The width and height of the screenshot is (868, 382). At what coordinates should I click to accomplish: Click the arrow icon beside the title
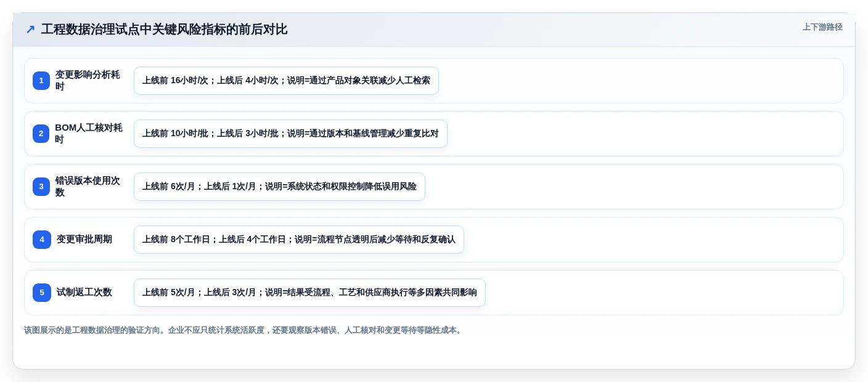tap(30, 30)
